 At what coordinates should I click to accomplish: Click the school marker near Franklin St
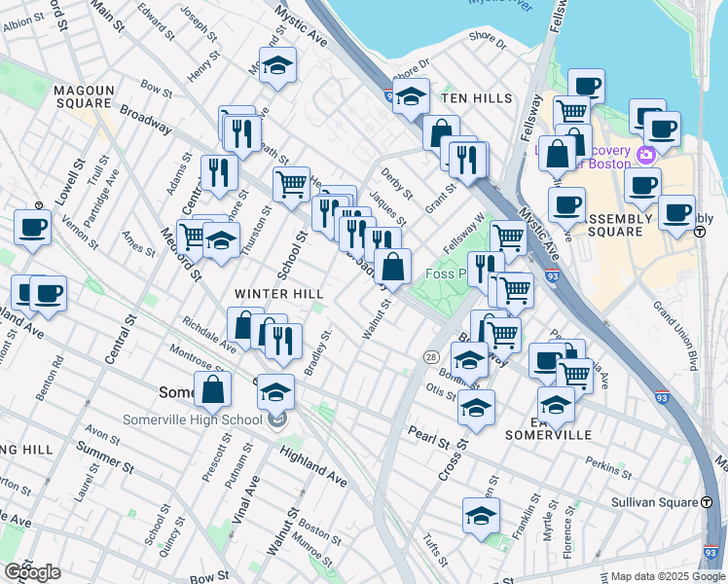click(x=481, y=516)
